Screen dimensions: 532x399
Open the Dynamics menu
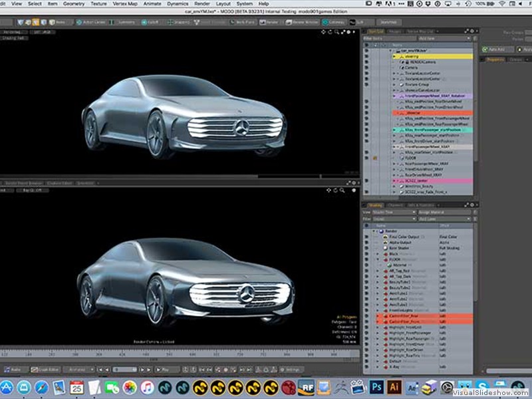[178, 4]
